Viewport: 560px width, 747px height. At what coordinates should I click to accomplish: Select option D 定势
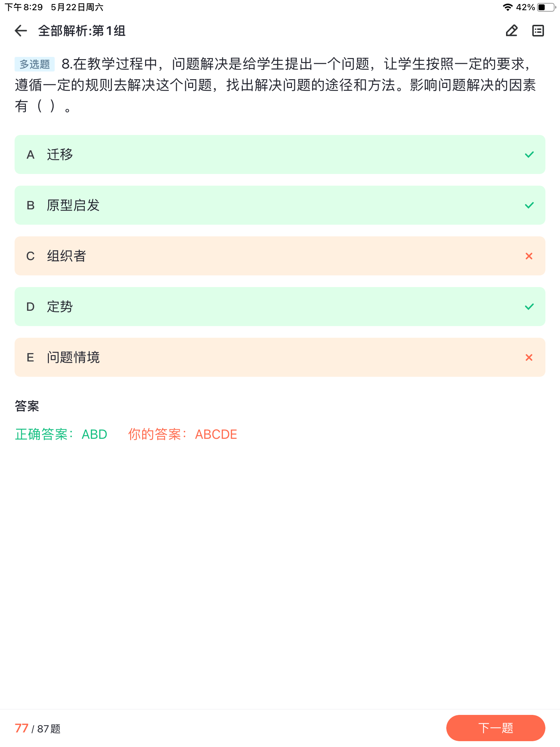click(x=280, y=307)
